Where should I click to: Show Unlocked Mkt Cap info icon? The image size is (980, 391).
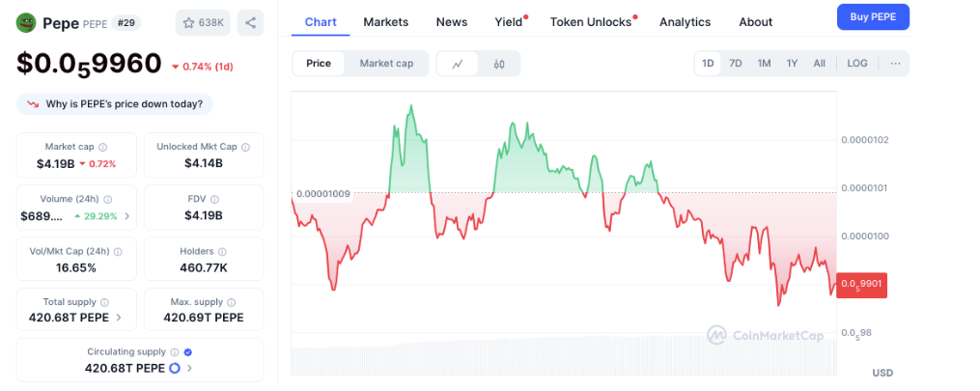tap(245, 147)
